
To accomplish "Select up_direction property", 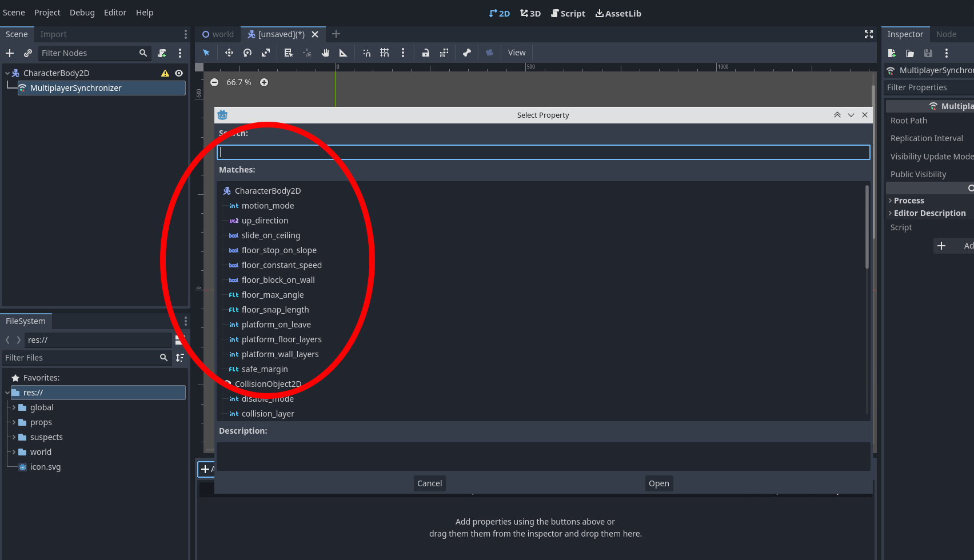I will (x=265, y=221).
